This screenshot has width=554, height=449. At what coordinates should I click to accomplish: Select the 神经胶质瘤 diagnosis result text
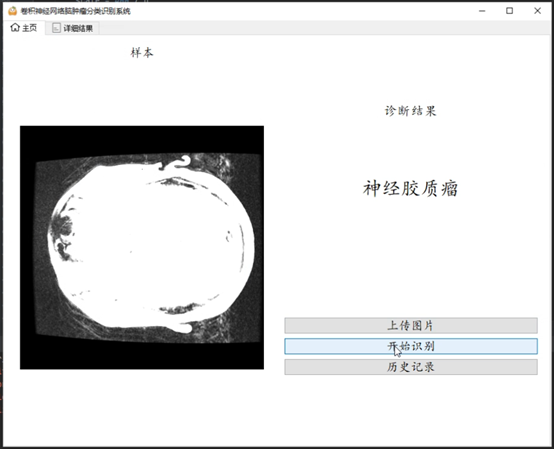410,188
